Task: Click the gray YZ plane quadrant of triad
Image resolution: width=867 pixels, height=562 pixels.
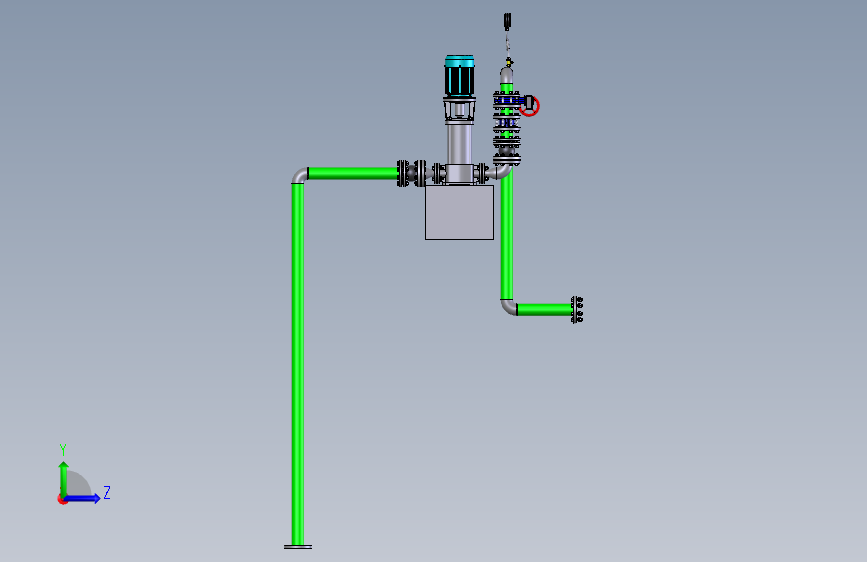Action: pos(79,484)
